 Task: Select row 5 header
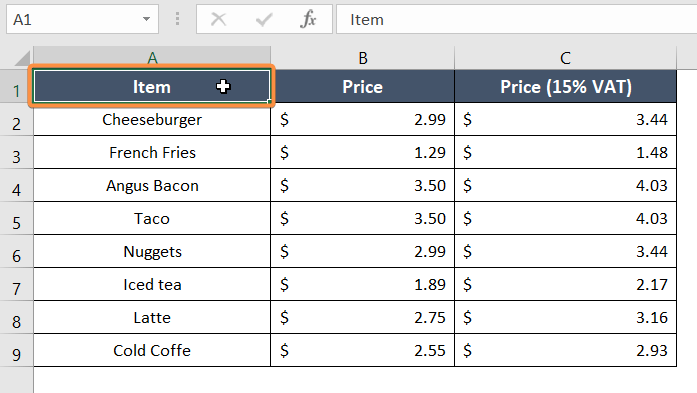pos(16,219)
